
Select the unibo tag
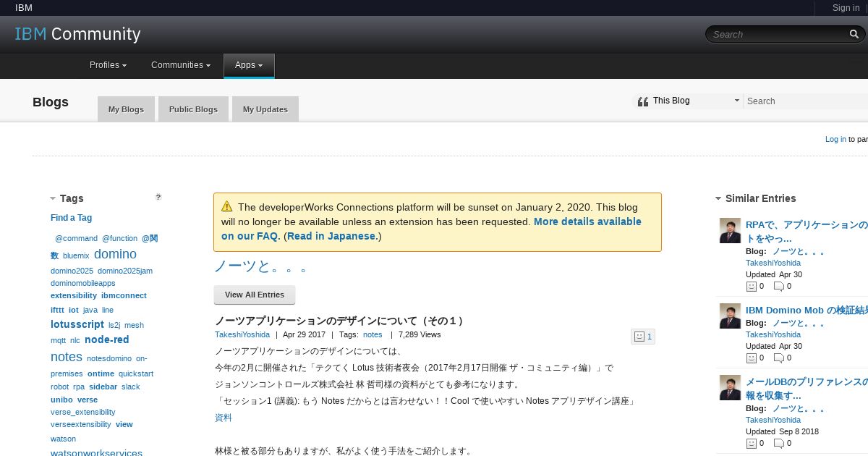click(x=61, y=400)
